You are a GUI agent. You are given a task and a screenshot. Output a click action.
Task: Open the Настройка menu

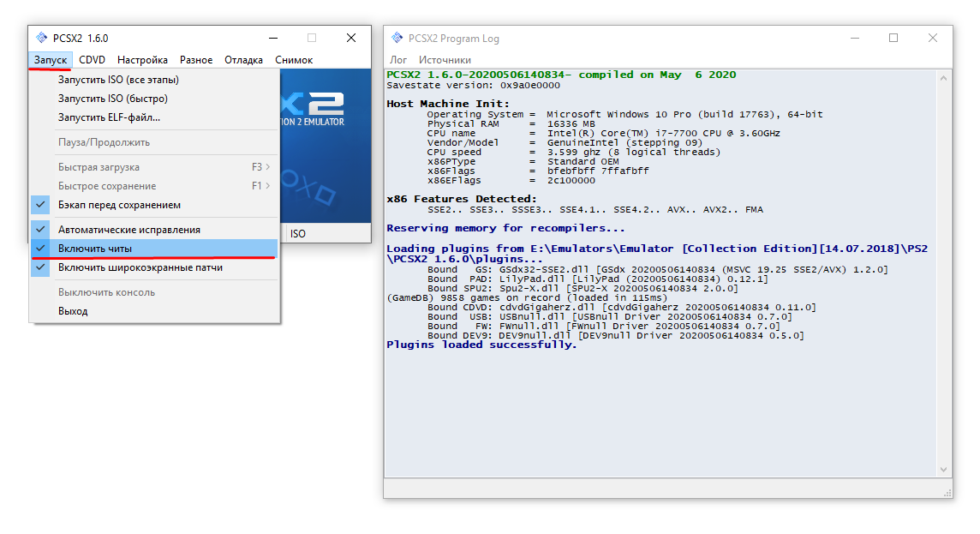(142, 60)
